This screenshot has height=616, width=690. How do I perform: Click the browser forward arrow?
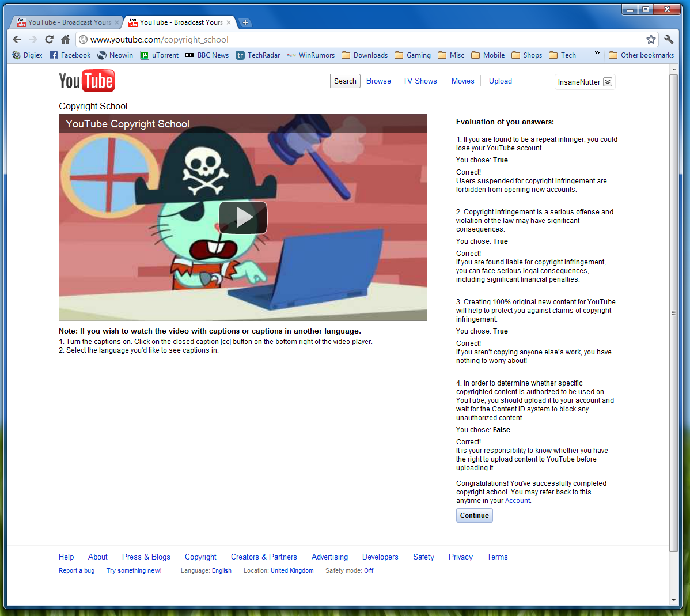point(33,40)
